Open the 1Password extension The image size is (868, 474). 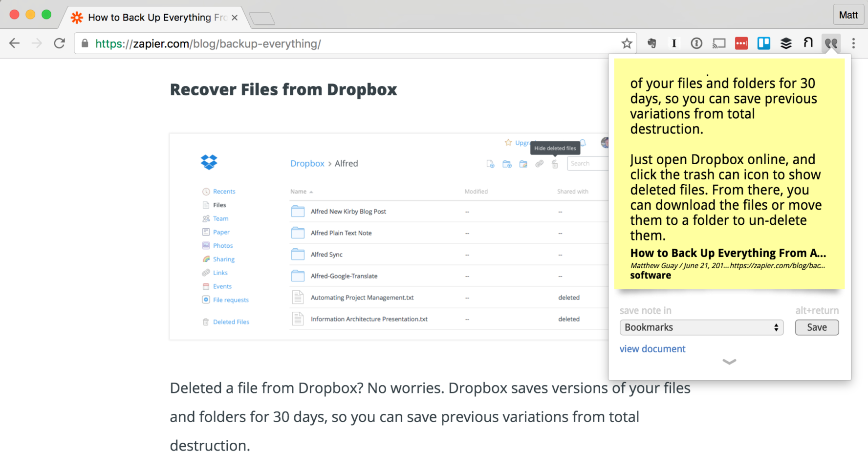click(696, 43)
